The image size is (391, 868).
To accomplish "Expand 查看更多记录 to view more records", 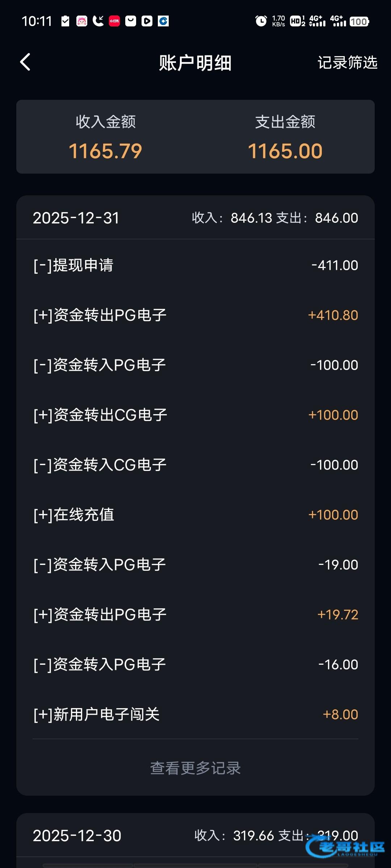I will [195, 768].
